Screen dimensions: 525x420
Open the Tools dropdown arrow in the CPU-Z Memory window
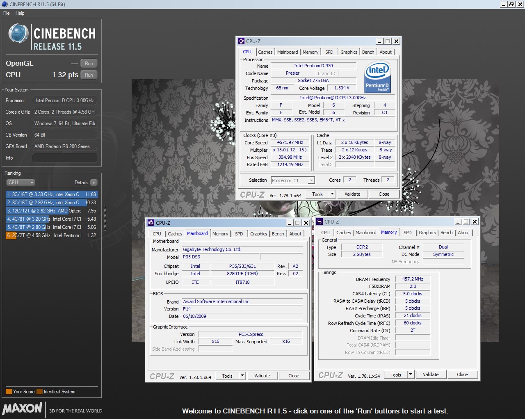coord(411,374)
